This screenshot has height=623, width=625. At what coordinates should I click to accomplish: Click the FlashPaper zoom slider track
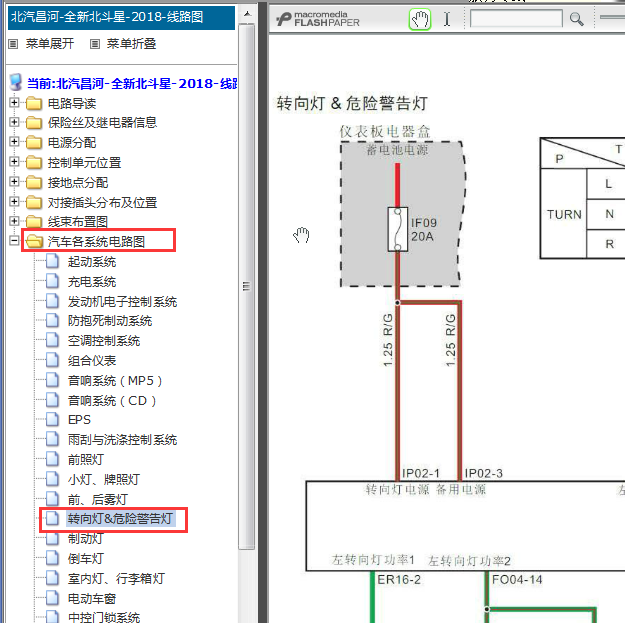pos(612,17)
